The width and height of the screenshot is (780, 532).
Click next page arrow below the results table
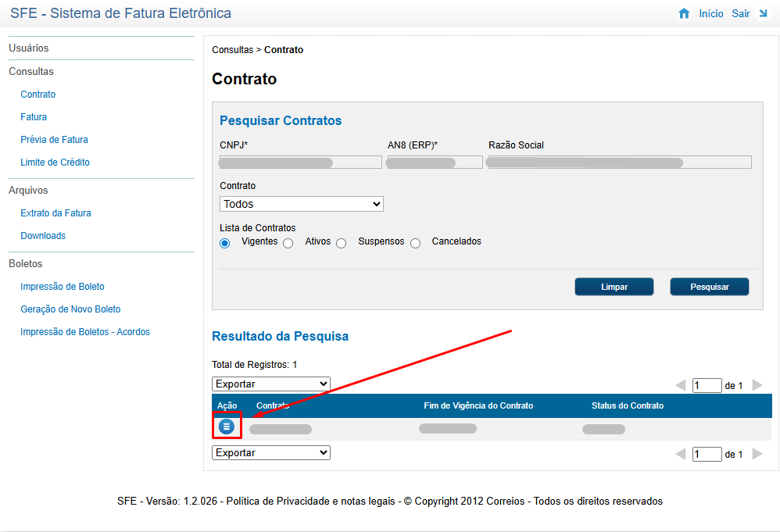tap(757, 454)
